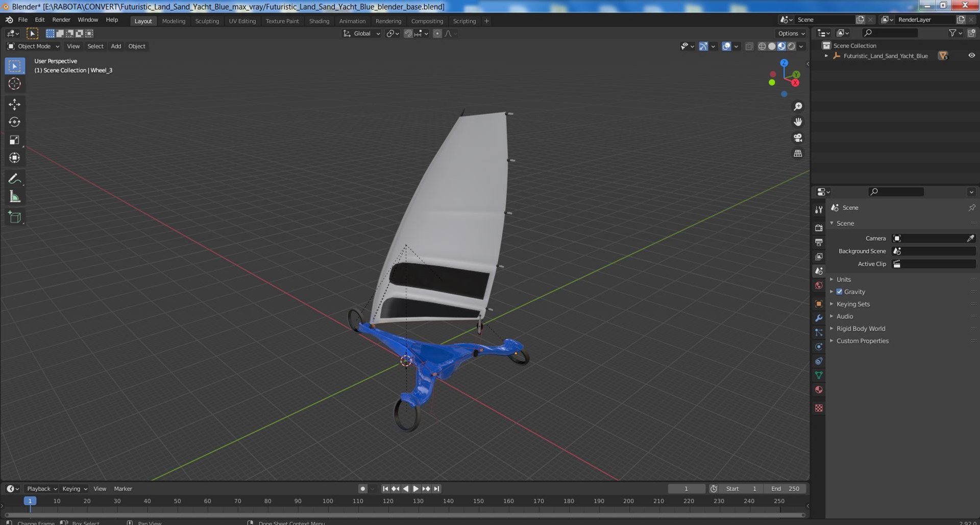Toggle auto keying record button
Screen dimensions: 980x525
click(x=362, y=489)
